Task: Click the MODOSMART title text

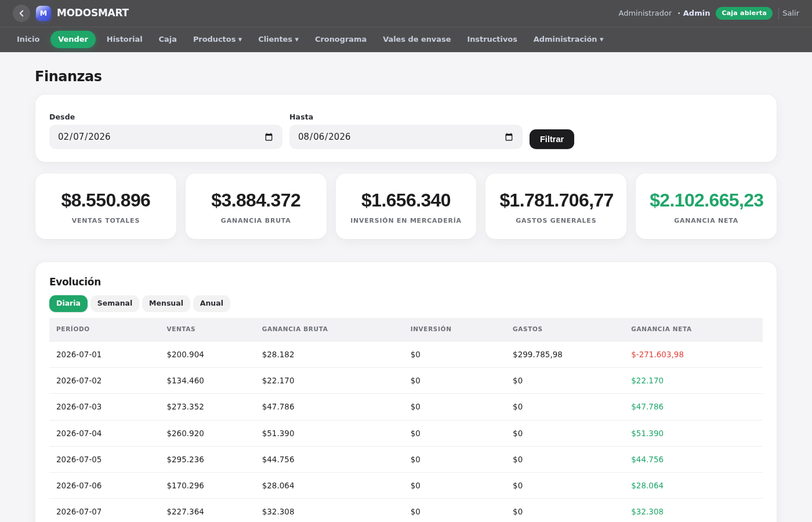Action: pyautogui.click(x=93, y=13)
